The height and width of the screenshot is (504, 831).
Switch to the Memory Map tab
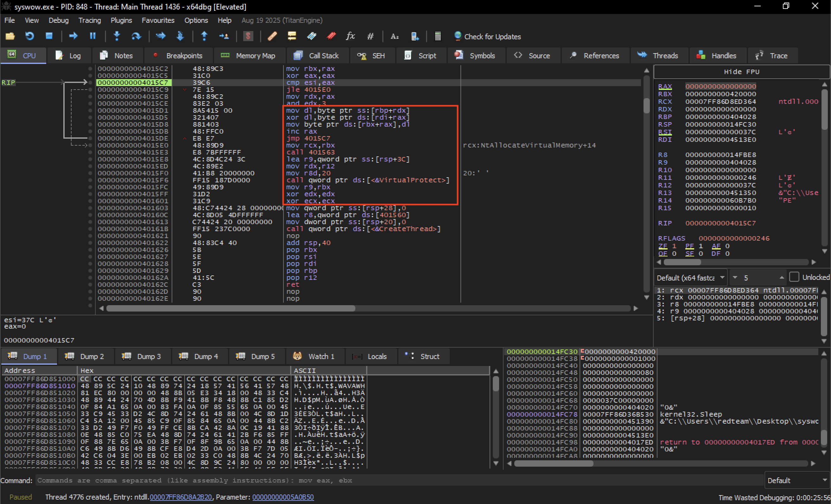coord(248,56)
